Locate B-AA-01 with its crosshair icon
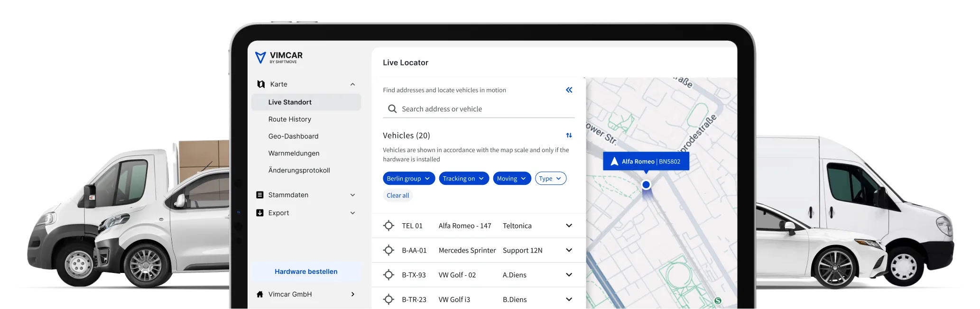The width and height of the screenshot is (980, 309). click(x=388, y=250)
